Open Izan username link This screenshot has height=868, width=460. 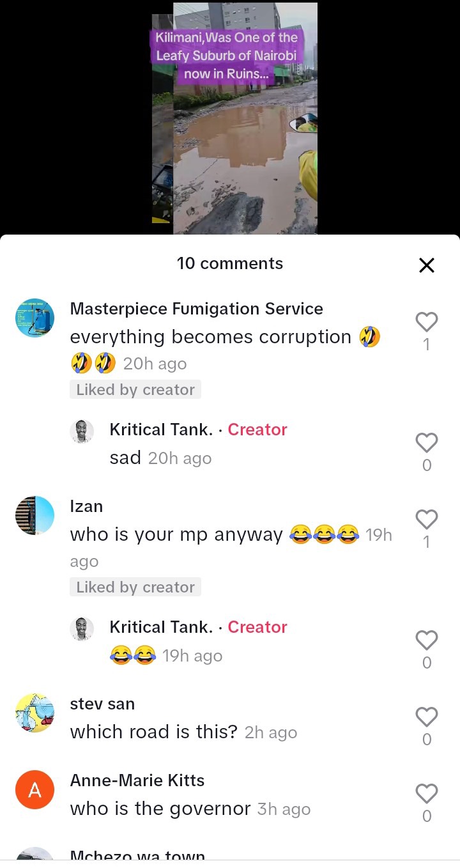pos(86,506)
